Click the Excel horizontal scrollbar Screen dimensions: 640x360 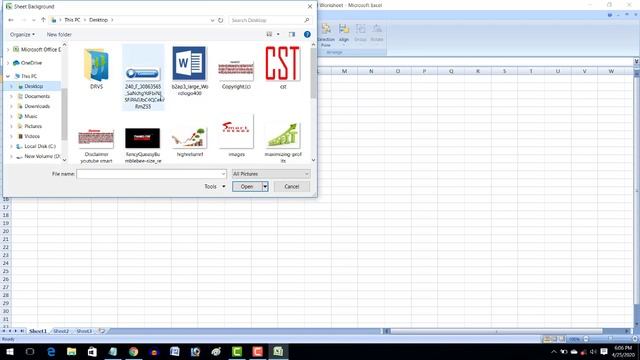(496, 331)
